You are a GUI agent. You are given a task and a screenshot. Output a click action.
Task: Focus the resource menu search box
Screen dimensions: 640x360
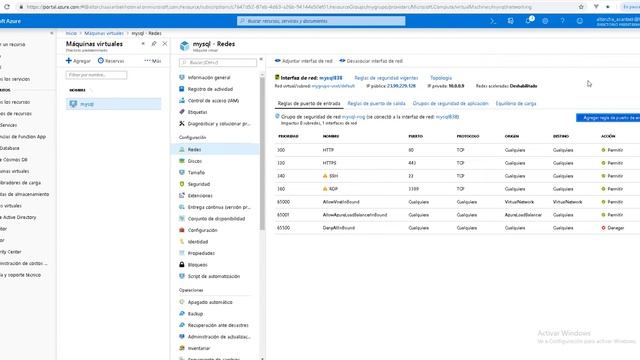pyautogui.click(x=218, y=62)
